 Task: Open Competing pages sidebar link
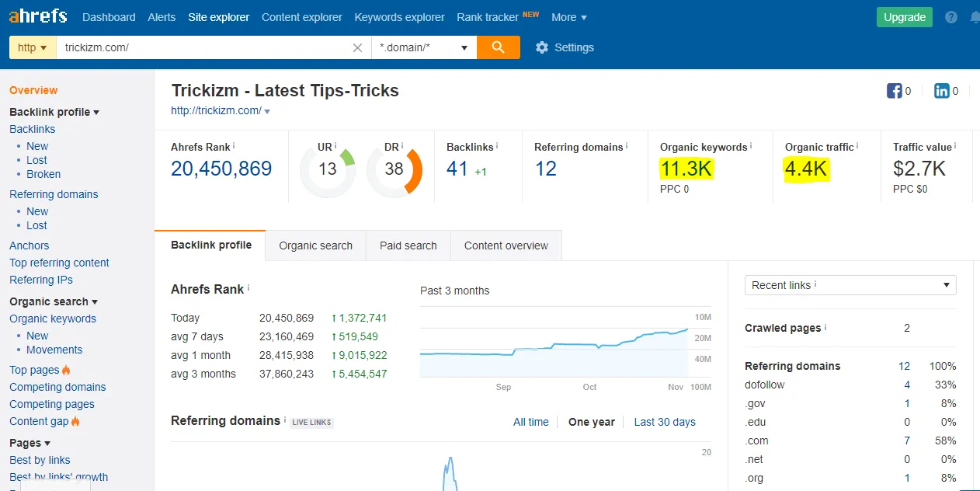click(x=52, y=404)
